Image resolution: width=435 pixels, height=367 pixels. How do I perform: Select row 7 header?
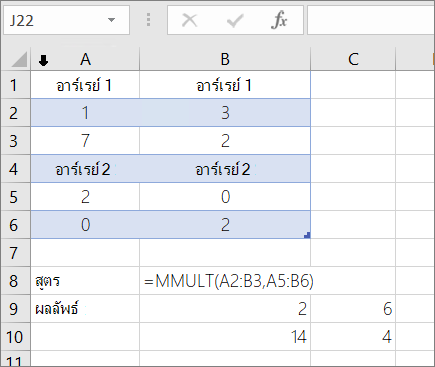tap(15, 253)
